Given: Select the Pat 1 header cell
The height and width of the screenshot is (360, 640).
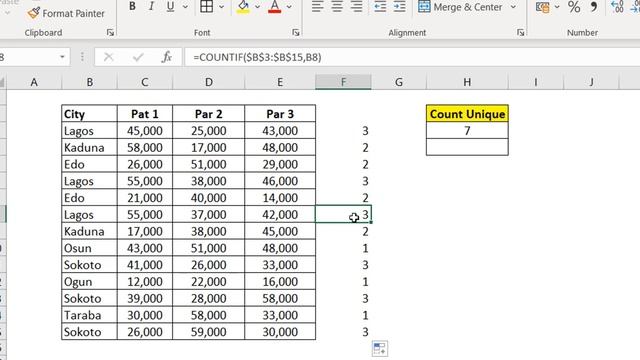Looking at the screenshot, I should (145, 114).
